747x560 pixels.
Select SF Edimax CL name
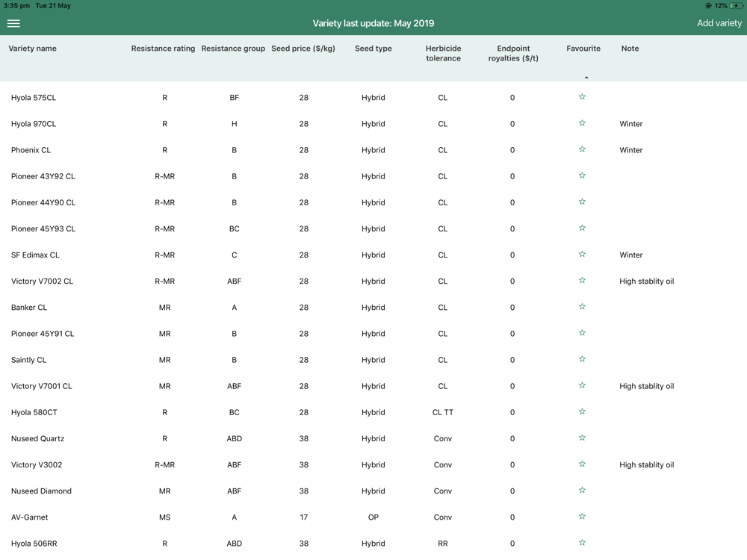(x=35, y=255)
